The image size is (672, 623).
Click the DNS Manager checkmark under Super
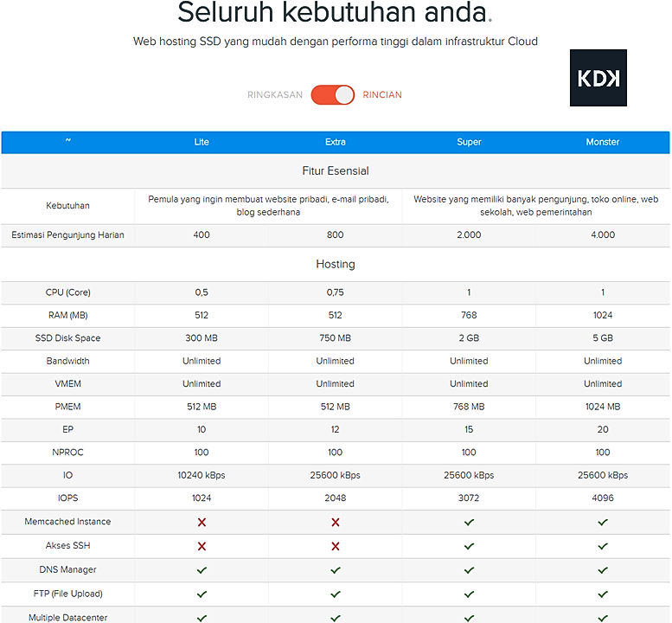pos(469,570)
